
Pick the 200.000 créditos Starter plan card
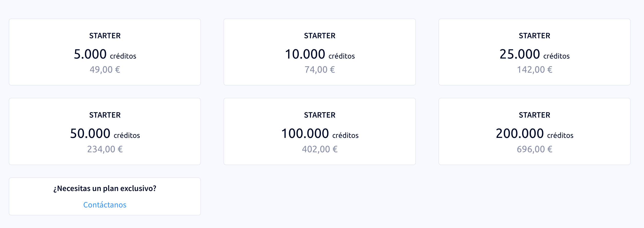[534, 131]
